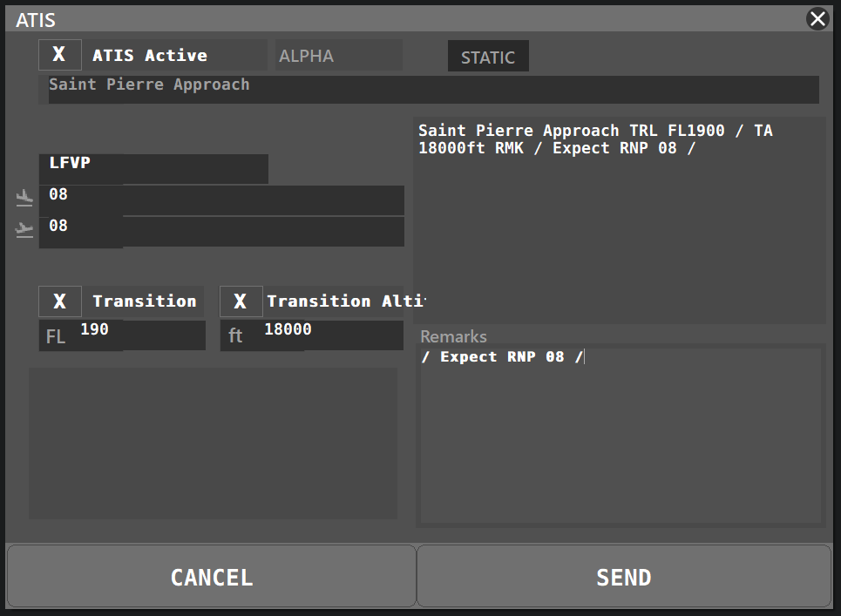Viewport: 841px width, 616px height.
Task: Click the ATIS Active label text
Action: tap(150, 56)
